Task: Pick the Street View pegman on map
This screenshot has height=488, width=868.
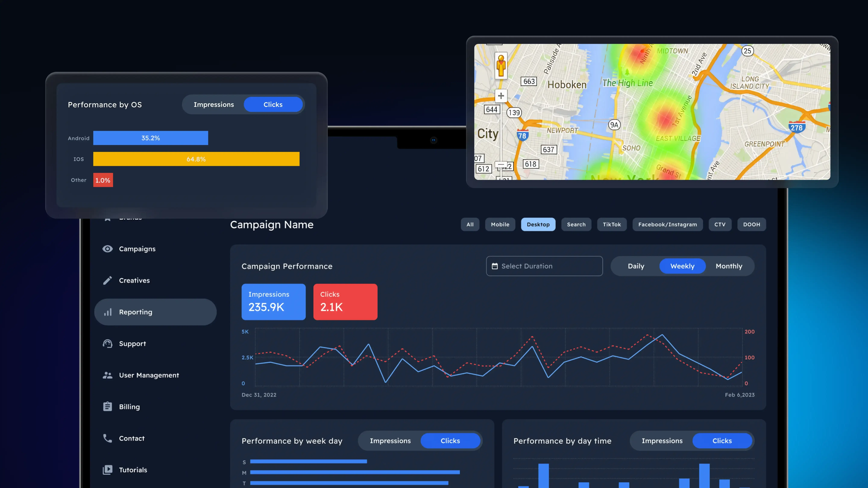Action: pos(501,66)
